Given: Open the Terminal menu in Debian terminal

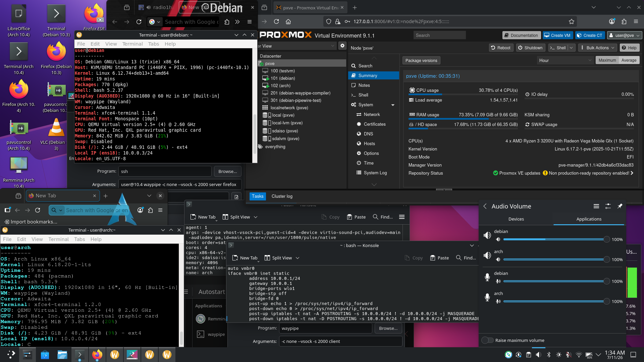Looking at the screenshot, I should [x=132, y=44].
